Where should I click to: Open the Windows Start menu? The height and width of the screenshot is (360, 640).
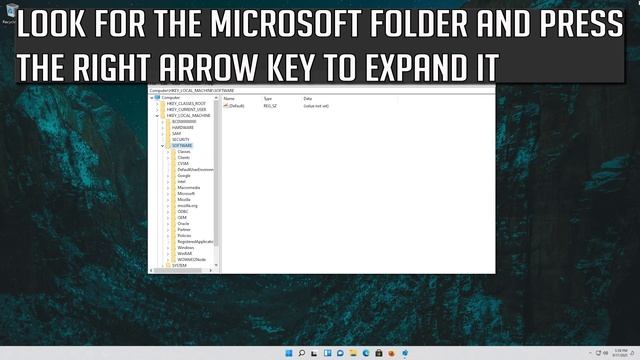coord(289,353)
